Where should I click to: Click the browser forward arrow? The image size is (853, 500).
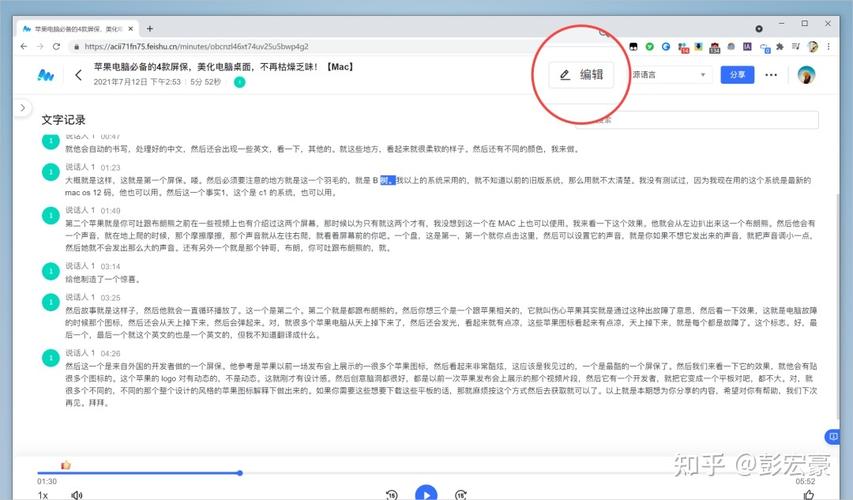point(40,46)
